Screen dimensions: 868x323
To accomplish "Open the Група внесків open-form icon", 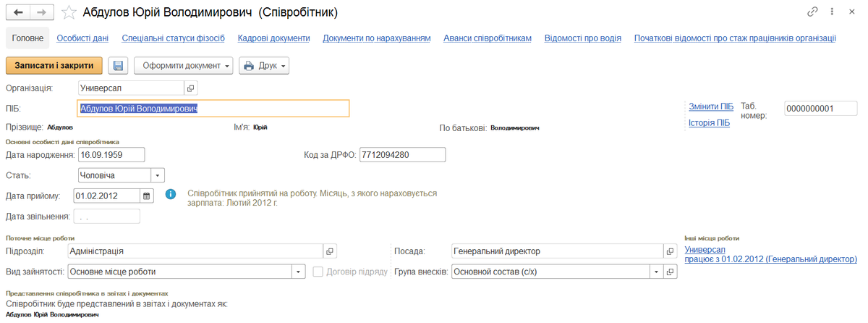I will [671, 272].
